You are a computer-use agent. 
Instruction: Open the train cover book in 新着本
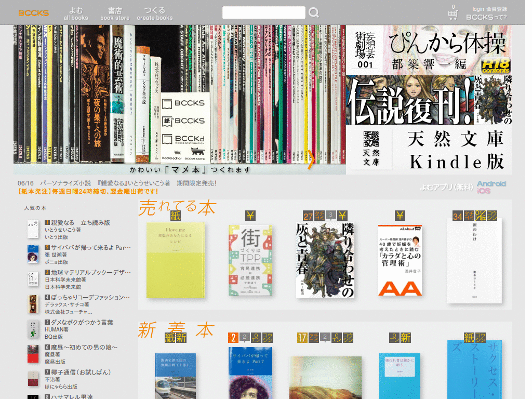tap(176, 376)
